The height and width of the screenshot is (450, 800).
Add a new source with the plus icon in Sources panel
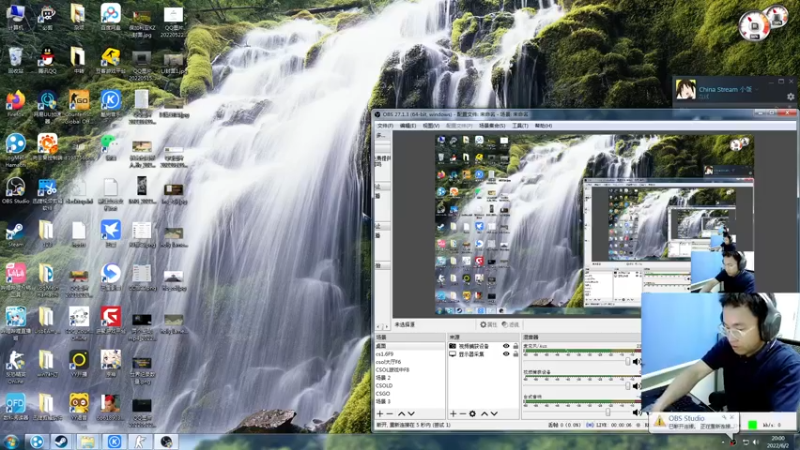point(453,414)
